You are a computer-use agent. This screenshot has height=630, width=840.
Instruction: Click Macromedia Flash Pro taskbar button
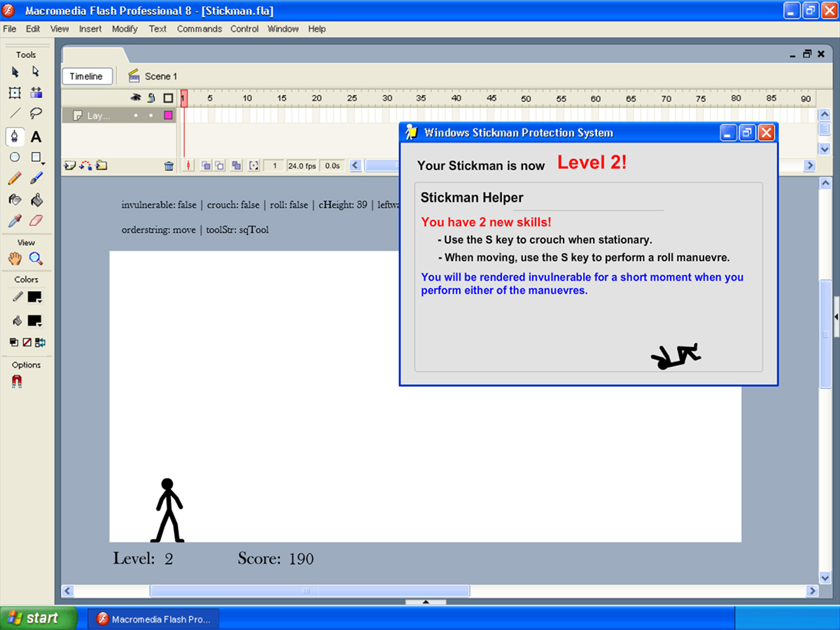pyautogui.click(x=153, y=619)
